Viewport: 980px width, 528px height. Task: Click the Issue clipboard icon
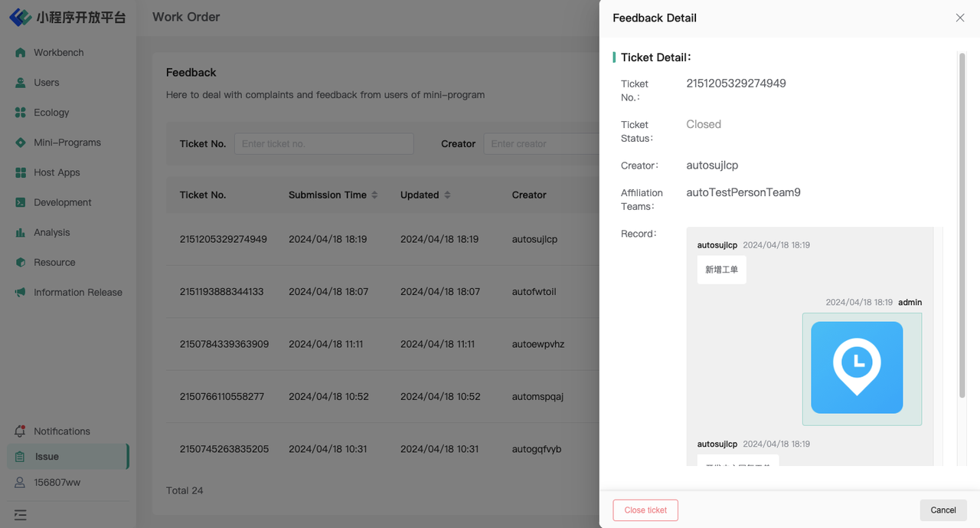click(21, 457)
